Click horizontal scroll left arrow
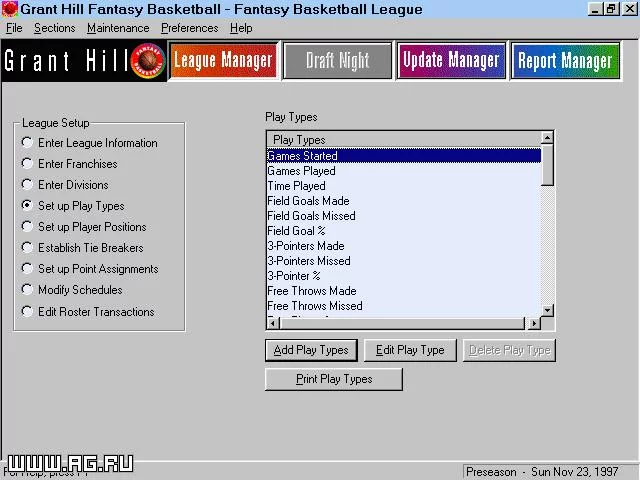 click(x=273, y=324)
